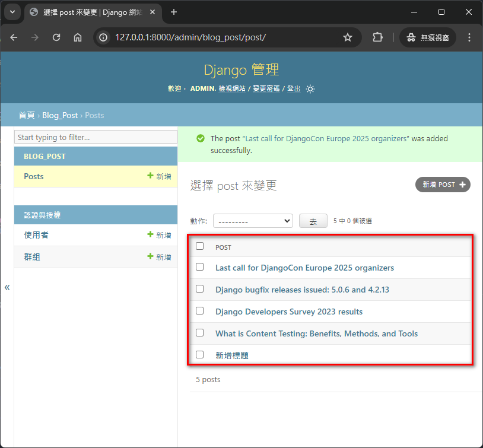Viewport: 483px width, 448px height.
Task: Open the 動作 action dropdown
Action: tap(253, 221)
